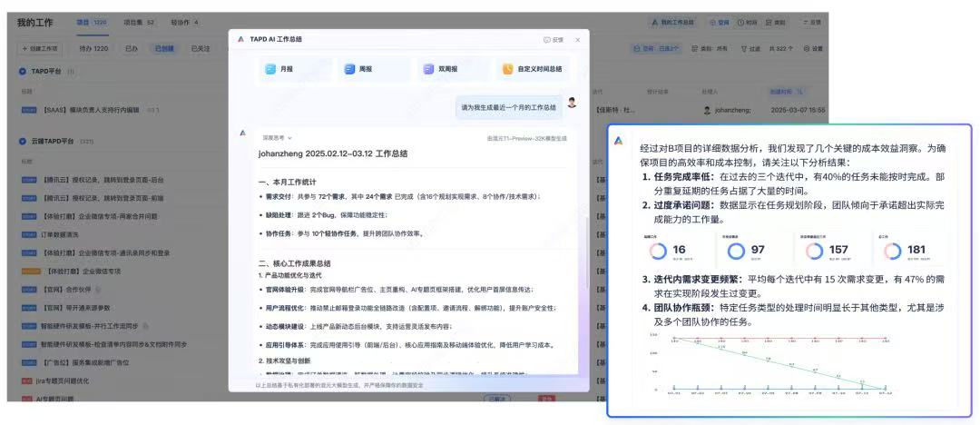This screenshot has height=425, width=980.
Task: Click the 97 stat card donut chart
Action: (x=736, y=252)
